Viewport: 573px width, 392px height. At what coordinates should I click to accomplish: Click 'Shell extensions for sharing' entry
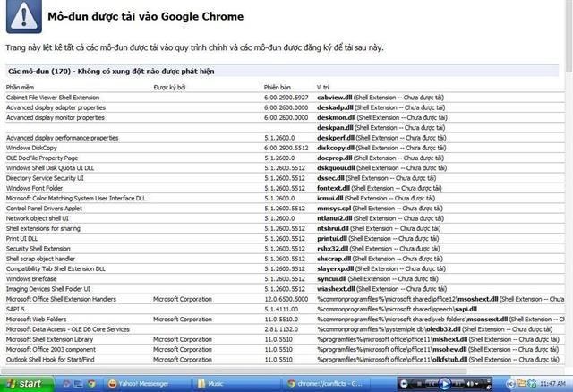point(43,229)
